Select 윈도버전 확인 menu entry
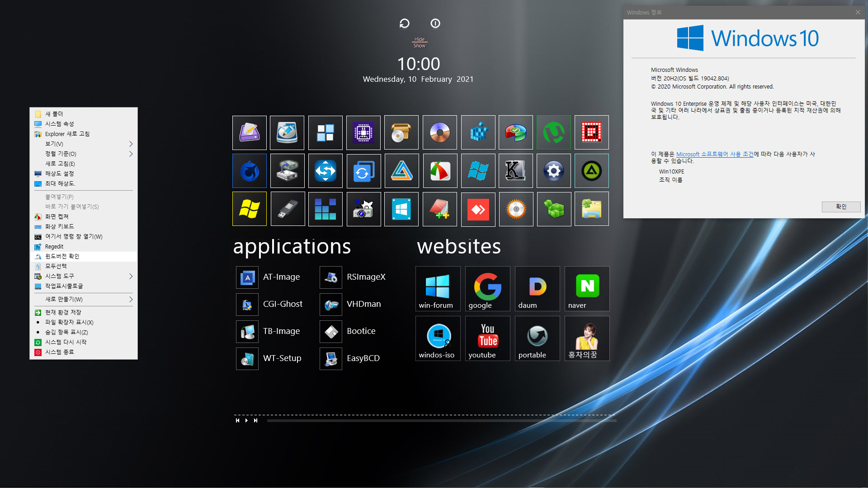 pos(84,256)
